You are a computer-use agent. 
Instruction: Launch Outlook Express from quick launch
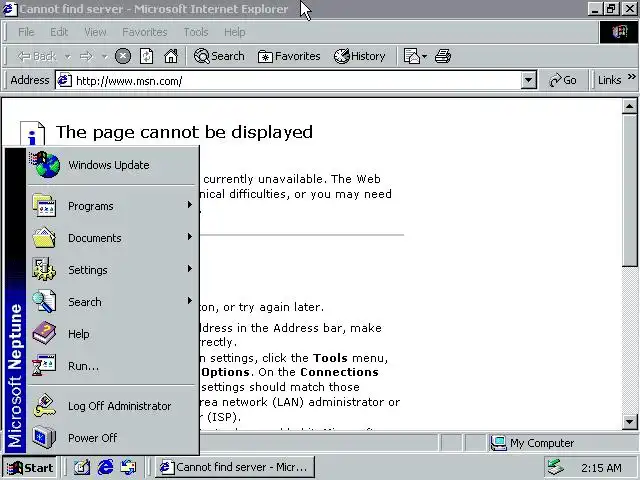[129, 467]
